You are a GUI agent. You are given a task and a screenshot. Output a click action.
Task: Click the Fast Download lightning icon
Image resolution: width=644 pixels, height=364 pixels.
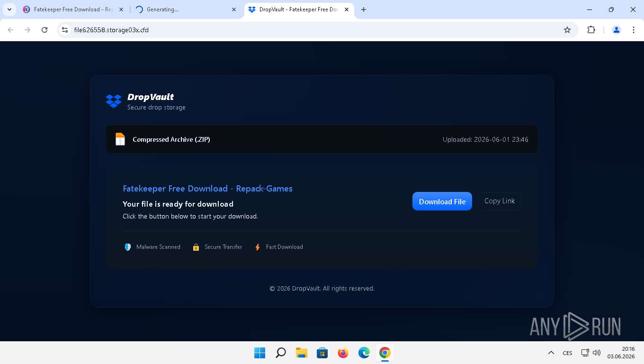[258, 247]
